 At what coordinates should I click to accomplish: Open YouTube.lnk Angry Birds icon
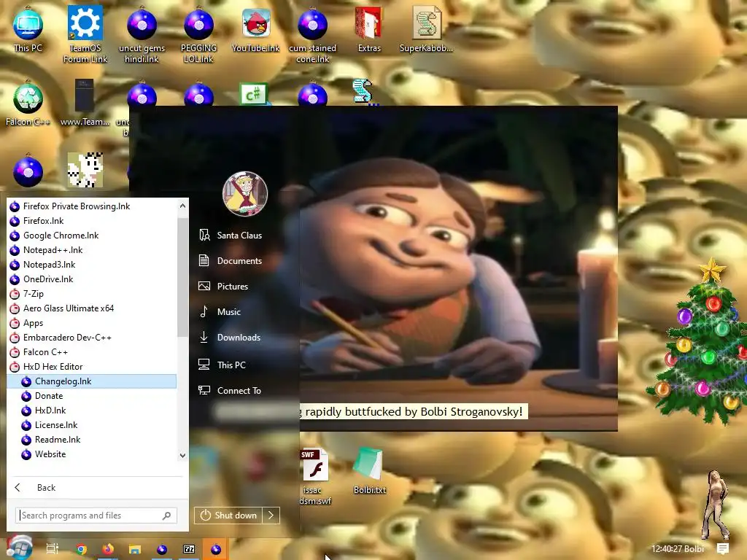[256, 29]
